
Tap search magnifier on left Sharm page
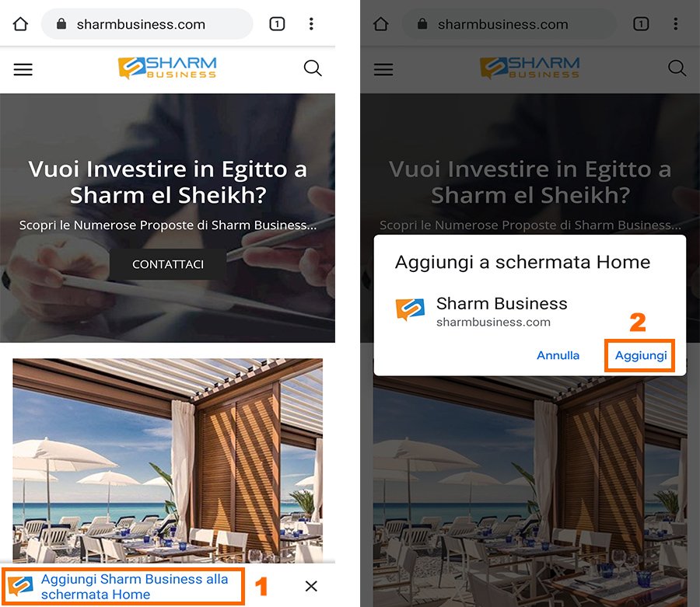(313, 68)
